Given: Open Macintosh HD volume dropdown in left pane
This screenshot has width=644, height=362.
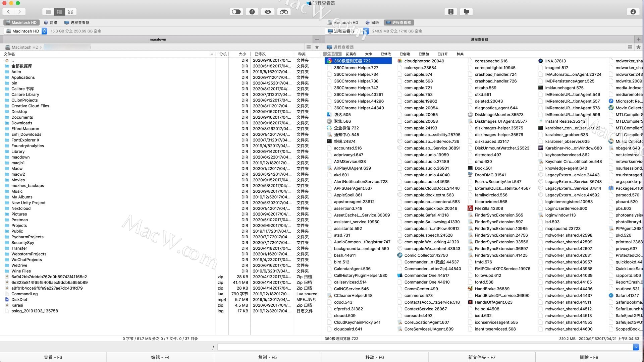Looking at the screenshot, I should click(x=25, y=31).
